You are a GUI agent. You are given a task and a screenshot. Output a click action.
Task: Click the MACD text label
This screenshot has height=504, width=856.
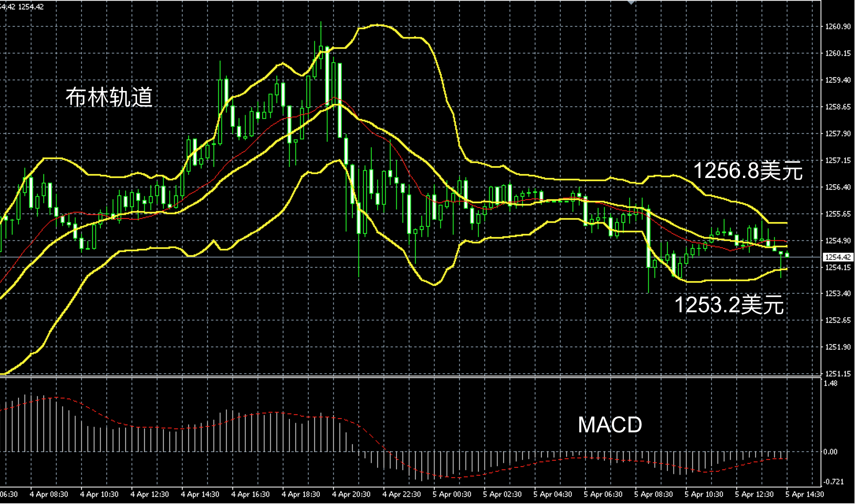point(610,425)
